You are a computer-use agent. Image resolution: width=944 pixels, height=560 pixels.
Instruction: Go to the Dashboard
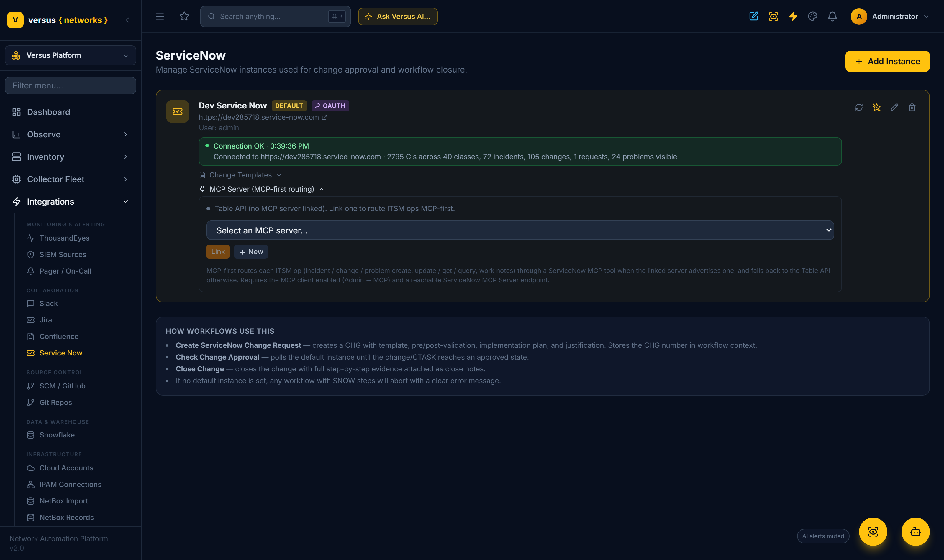[x=71, y=112]
